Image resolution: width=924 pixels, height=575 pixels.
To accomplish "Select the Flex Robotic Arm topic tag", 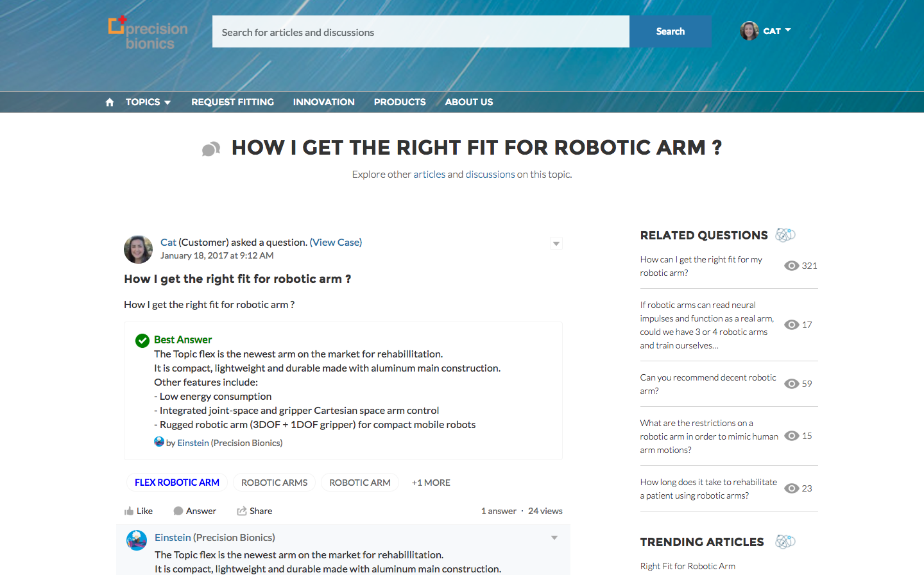I will (x=177, y=483).
